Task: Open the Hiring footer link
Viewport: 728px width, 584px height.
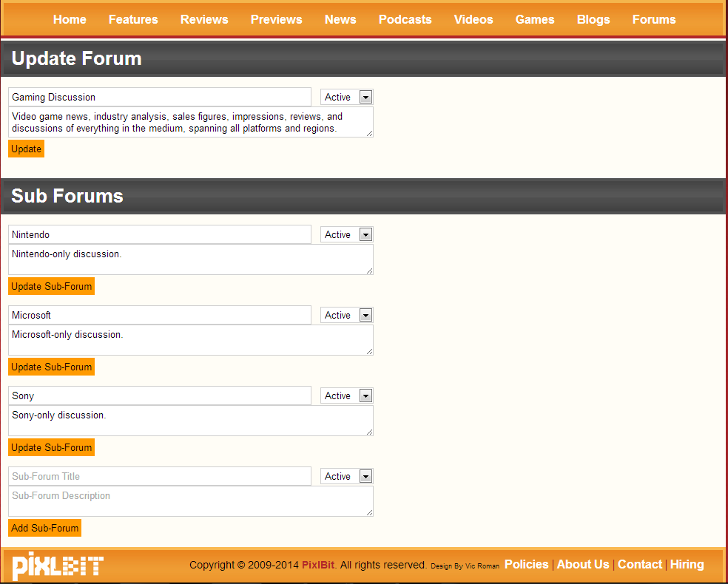Action: coord(687,565)
